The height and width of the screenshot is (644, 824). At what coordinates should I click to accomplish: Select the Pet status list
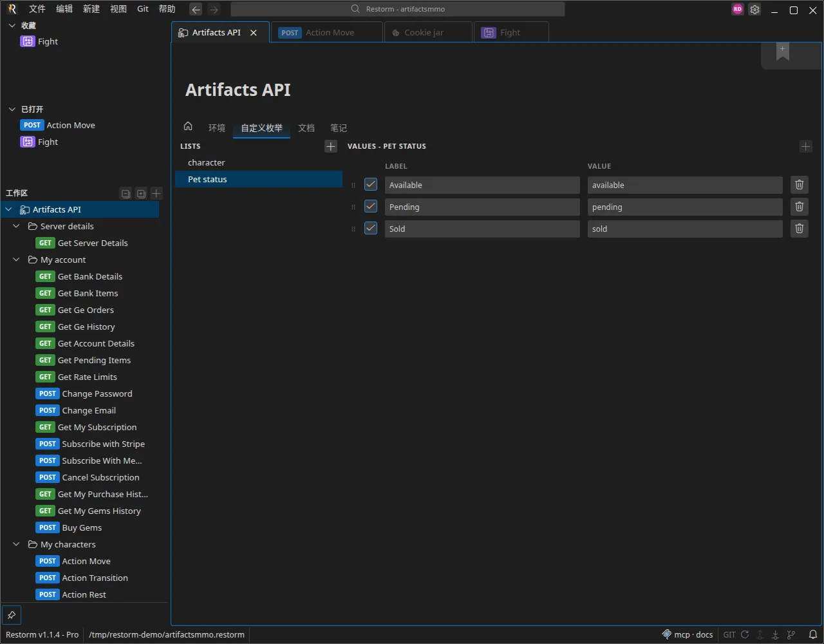pos(259,180)
